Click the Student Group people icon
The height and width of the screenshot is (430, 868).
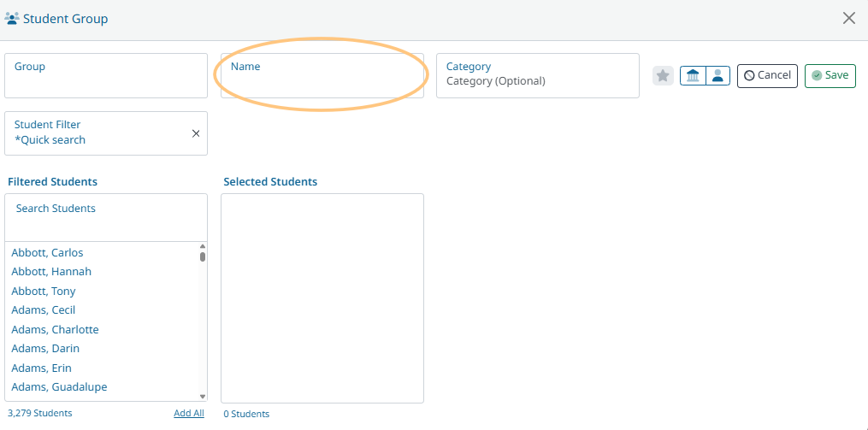tap(12, 19)
